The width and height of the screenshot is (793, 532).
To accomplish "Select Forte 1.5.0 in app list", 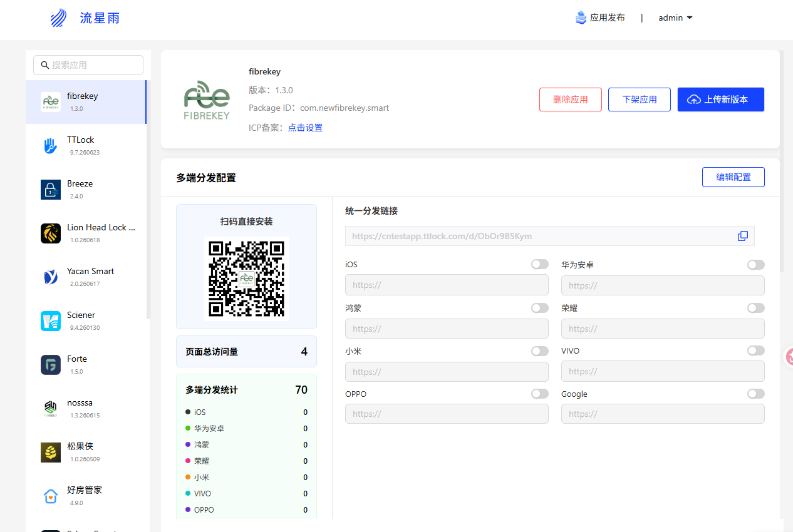I will 86,365.
